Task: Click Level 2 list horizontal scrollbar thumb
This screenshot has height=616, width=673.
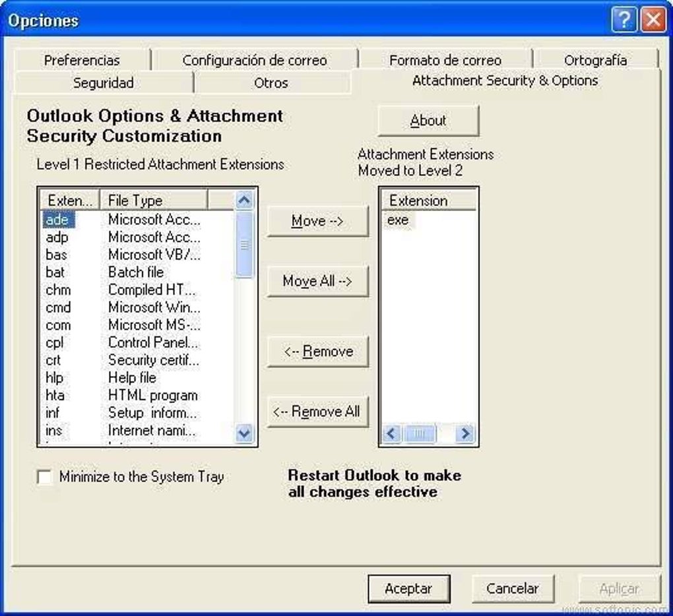Action: (419, 433)
